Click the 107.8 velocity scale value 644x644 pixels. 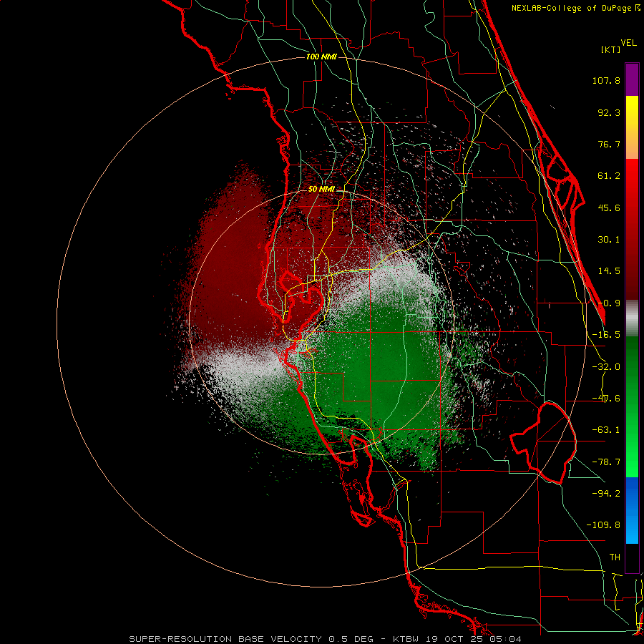(x=606, y=80)
